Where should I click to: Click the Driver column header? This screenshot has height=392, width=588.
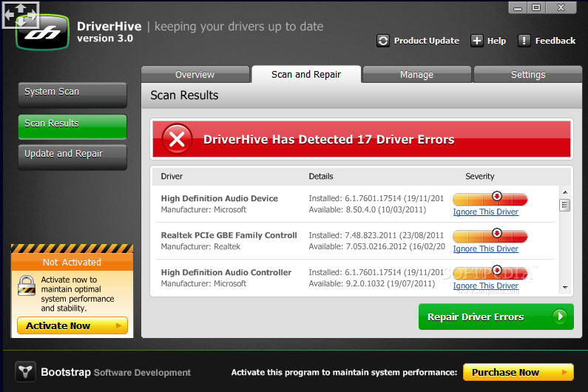pos(172,176)
